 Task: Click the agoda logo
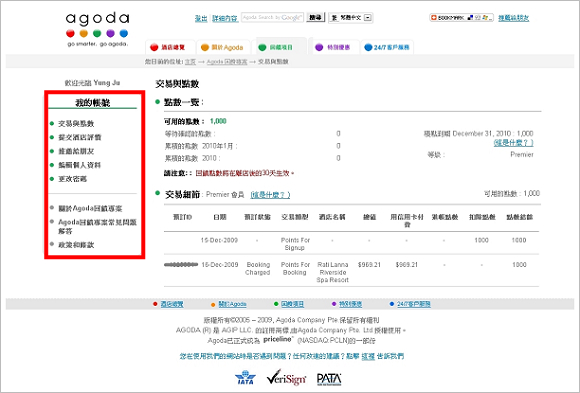[x=98, y=29]
